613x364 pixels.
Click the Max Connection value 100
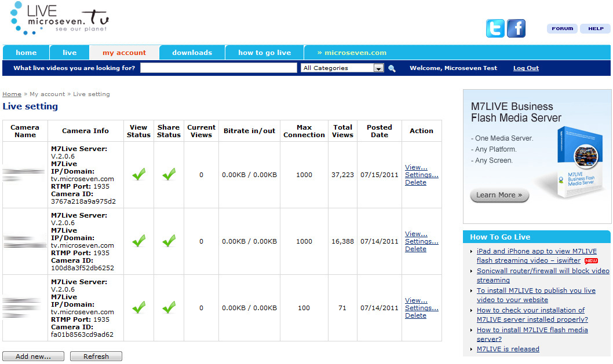coord(304,308)
